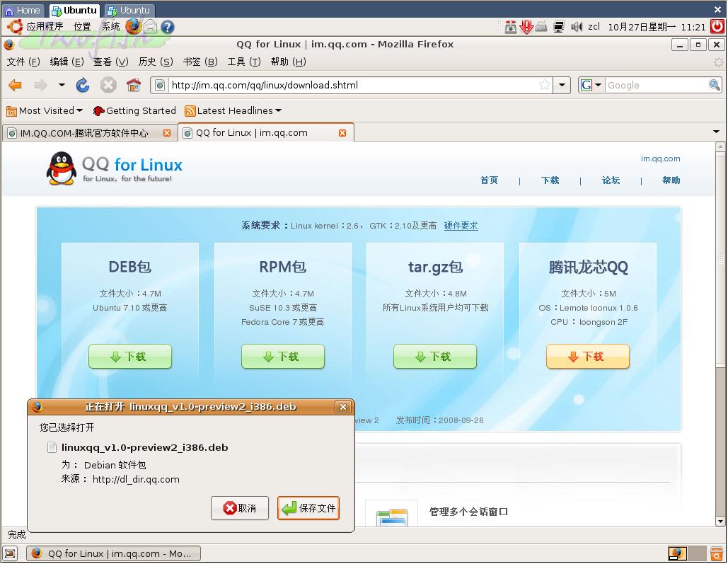Switch to the IM.QQ.COM-腾讯官方软件中心 tab

pyautogui.click(x=89, y=133)
